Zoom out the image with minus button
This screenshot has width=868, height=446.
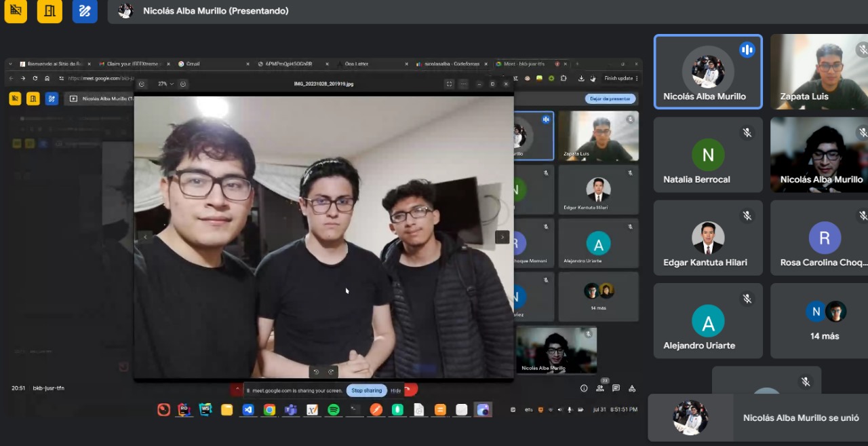point(142,84)
